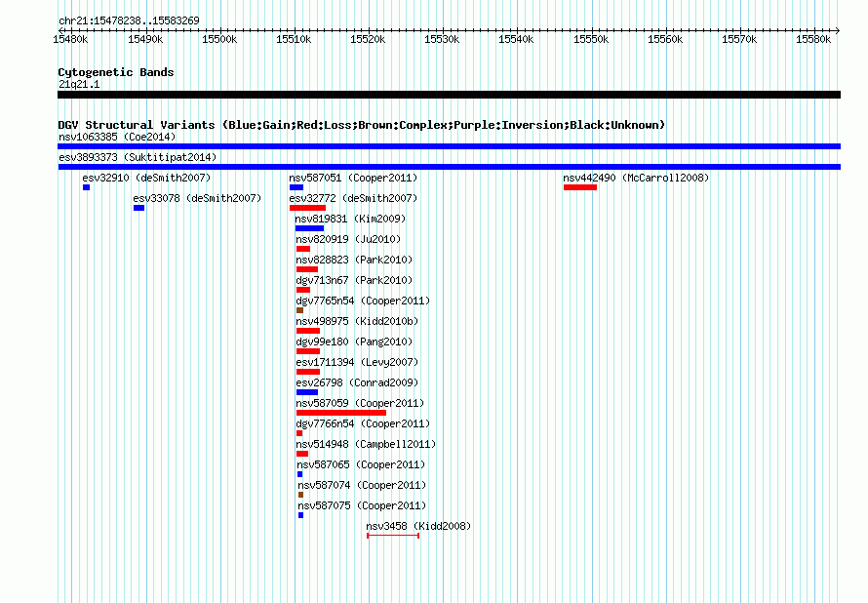Open nsv828823 (Park2010) variant

point(354,260)
